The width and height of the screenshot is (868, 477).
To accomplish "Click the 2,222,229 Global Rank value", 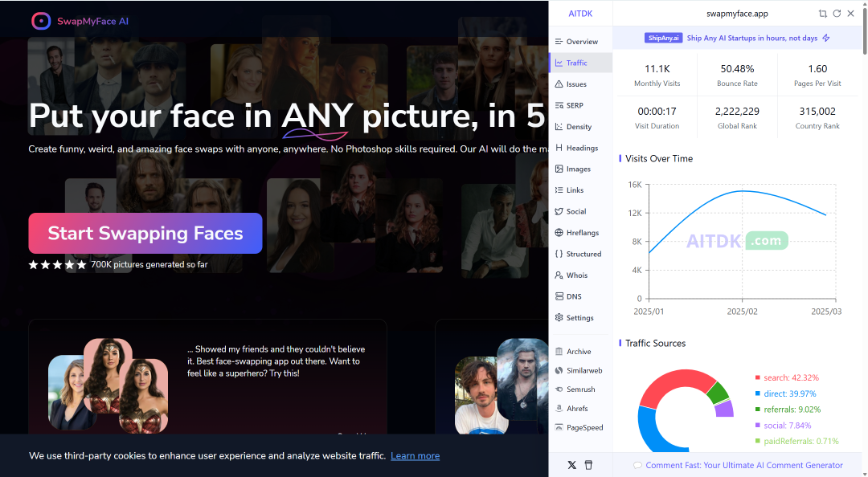I will [x=737, y=112].
